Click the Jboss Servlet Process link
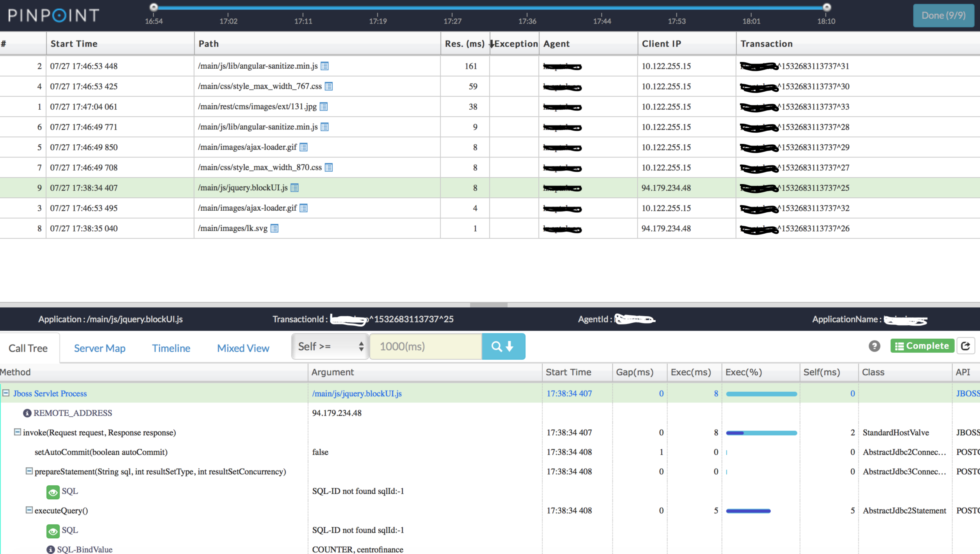 tap(50, 394)
